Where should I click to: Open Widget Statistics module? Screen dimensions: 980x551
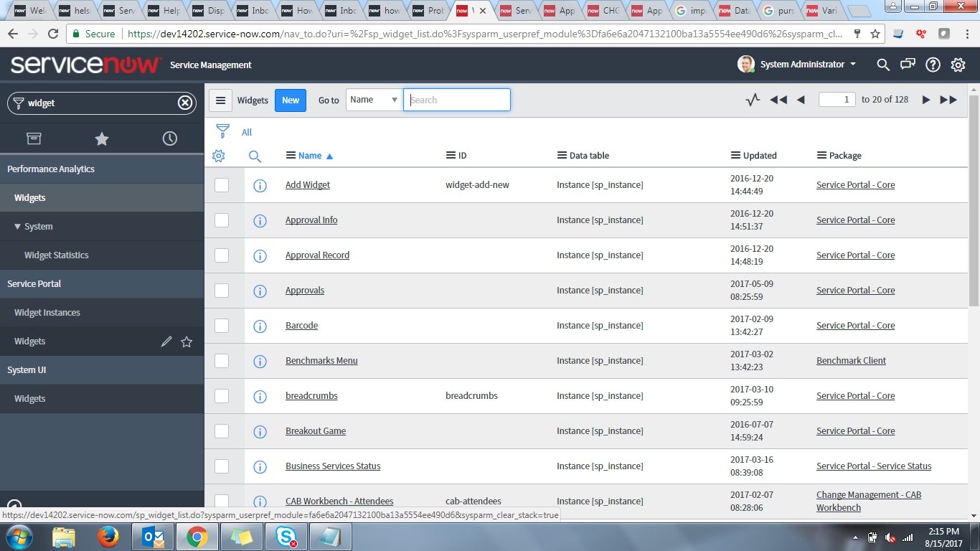point(102,255)
